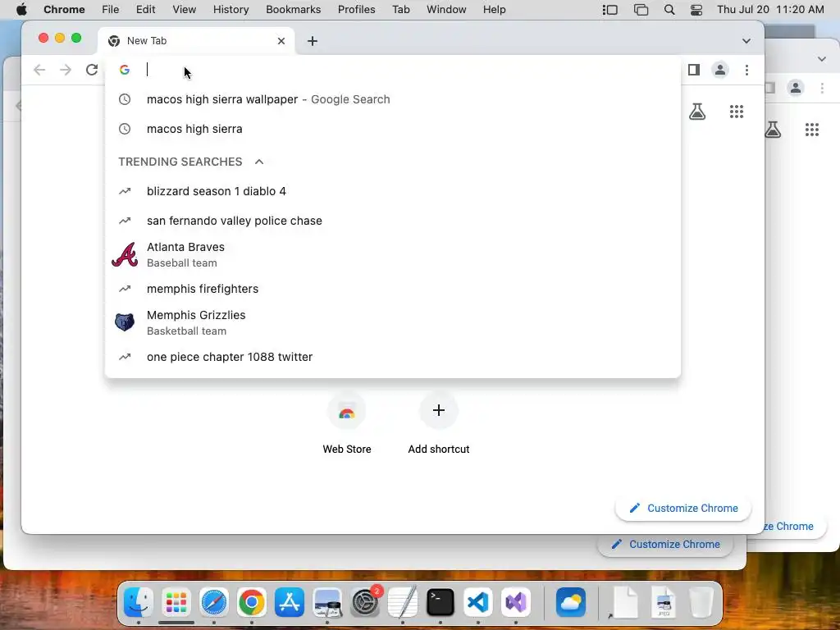Screen dimensions: 840x630
Task: Click the Google logo in the address bar
Action: [125, 70]
